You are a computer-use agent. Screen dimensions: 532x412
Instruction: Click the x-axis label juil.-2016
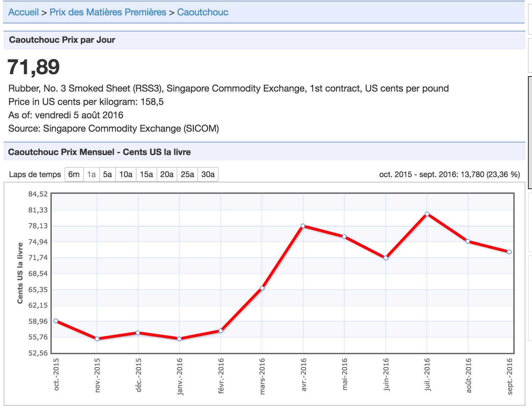coord(427,375)
